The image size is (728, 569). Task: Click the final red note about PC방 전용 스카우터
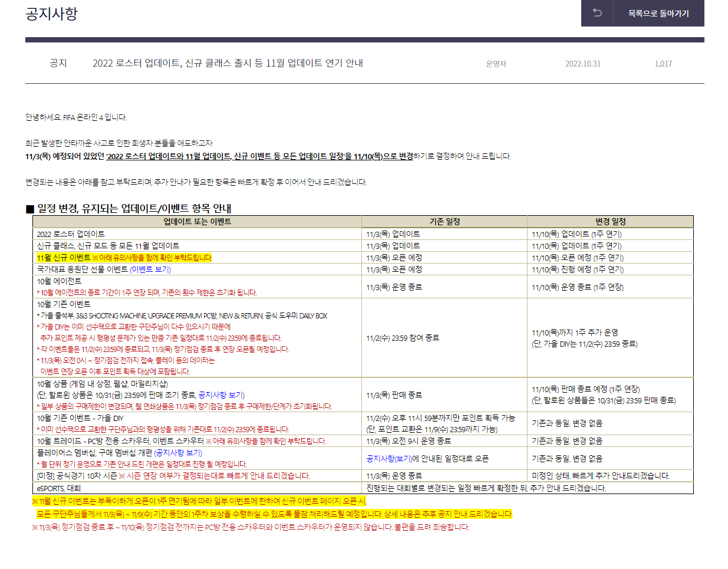click(x=251, y=527)
